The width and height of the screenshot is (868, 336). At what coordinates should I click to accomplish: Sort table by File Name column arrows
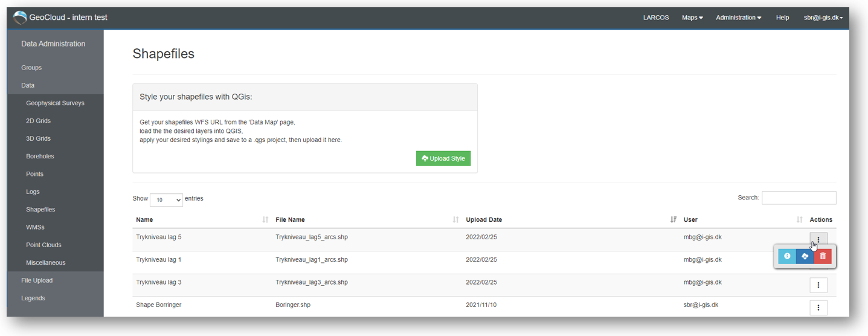pyautogui.click(x=455, y=220)
